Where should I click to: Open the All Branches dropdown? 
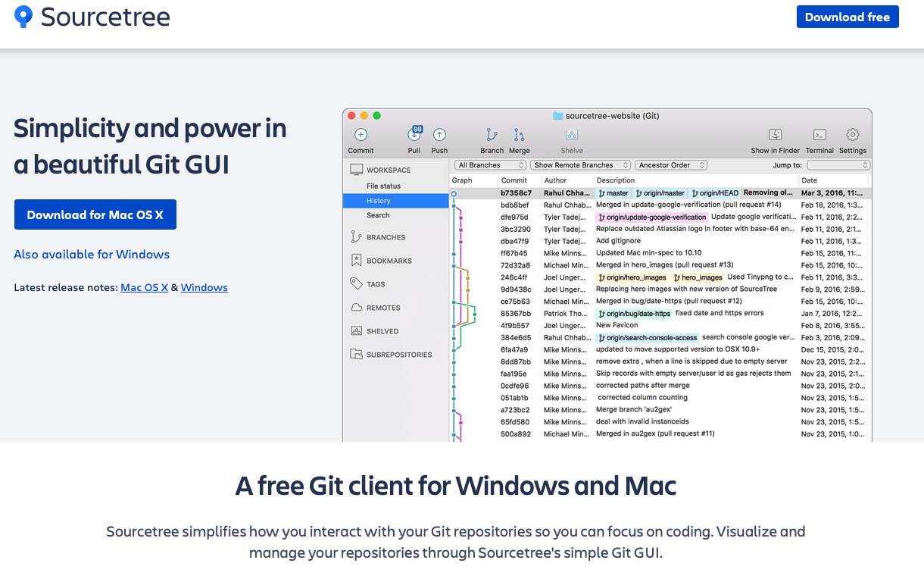pyautogui.click(x=491, y=165)
